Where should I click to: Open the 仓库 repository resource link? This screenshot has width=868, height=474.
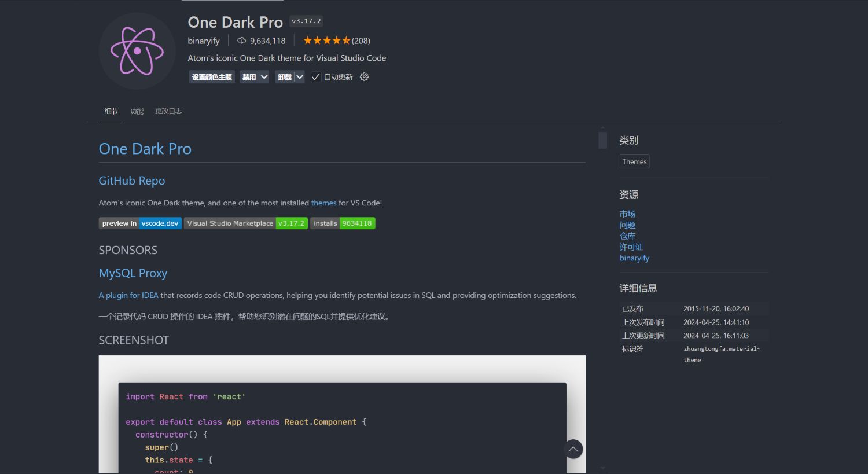click(x=627, y=236)
